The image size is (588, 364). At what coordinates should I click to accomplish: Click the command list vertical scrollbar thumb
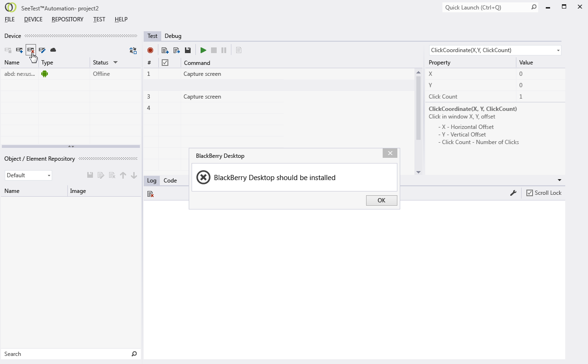(418, 108)
